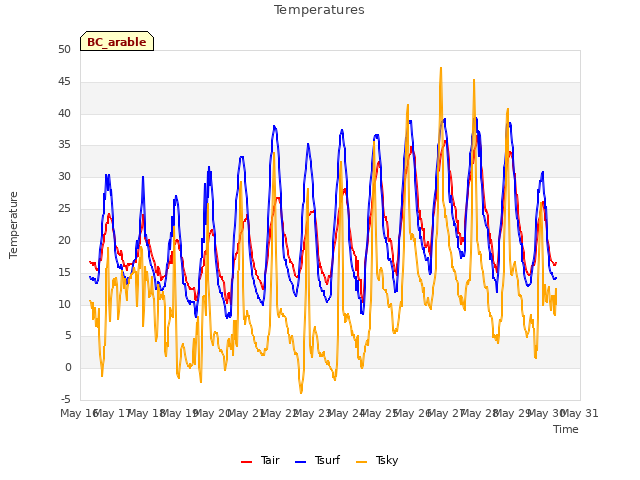640x480 pixels.
Task: Toggle the Tsurf series in the legend
Action: (x=317, y=460)
